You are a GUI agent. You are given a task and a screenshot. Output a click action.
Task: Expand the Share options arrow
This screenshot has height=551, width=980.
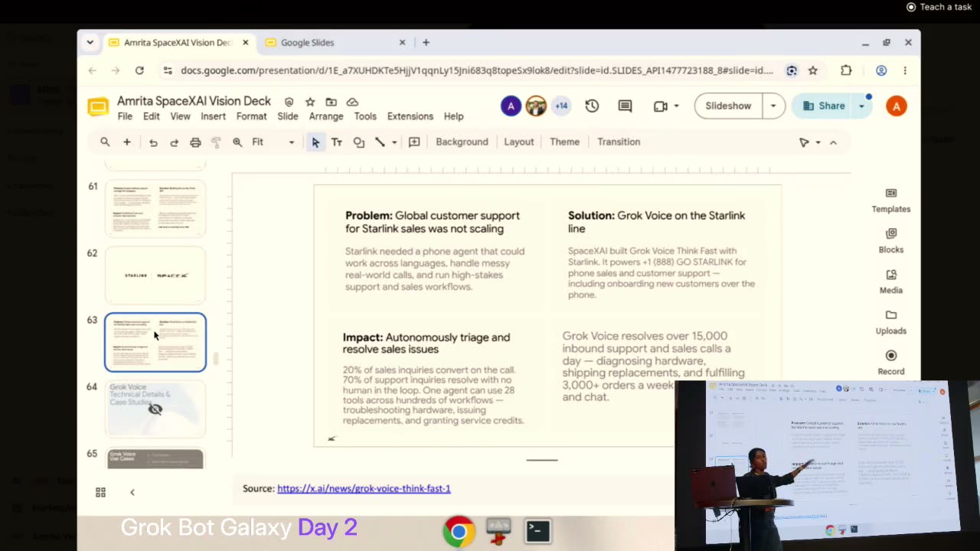pyautogui.click(x=861, y=106)
